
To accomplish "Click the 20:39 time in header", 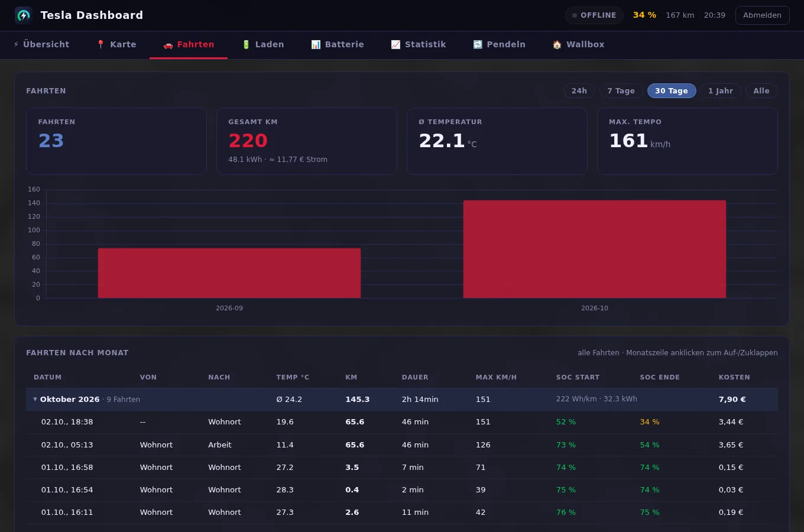I will coord(714,15).
